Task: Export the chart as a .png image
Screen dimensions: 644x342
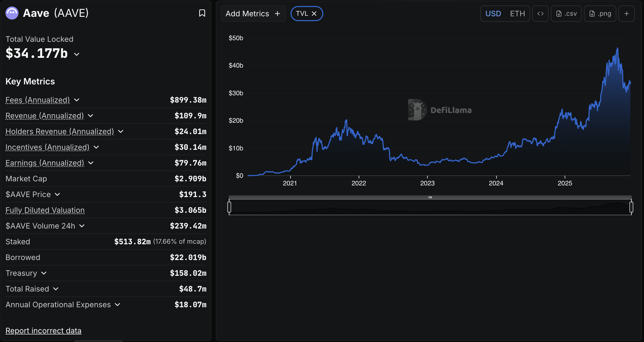Action: click(x=600, y=13)
